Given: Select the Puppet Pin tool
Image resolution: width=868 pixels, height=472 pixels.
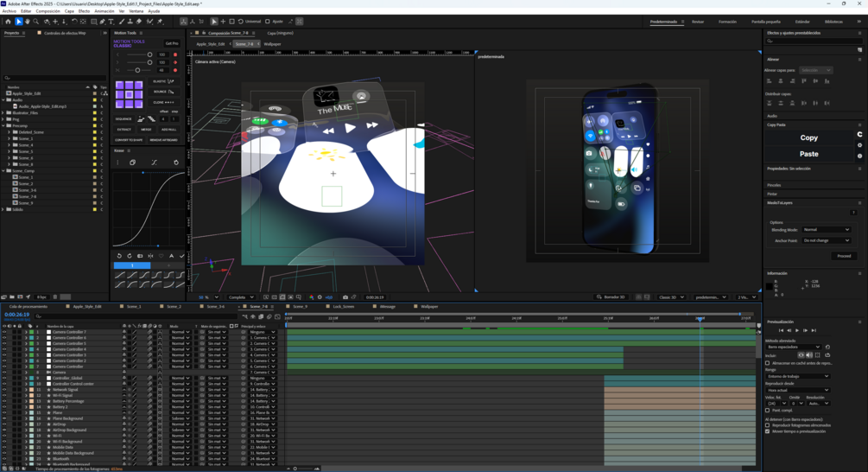Looking at the screenshot, I should pos(160,22).
